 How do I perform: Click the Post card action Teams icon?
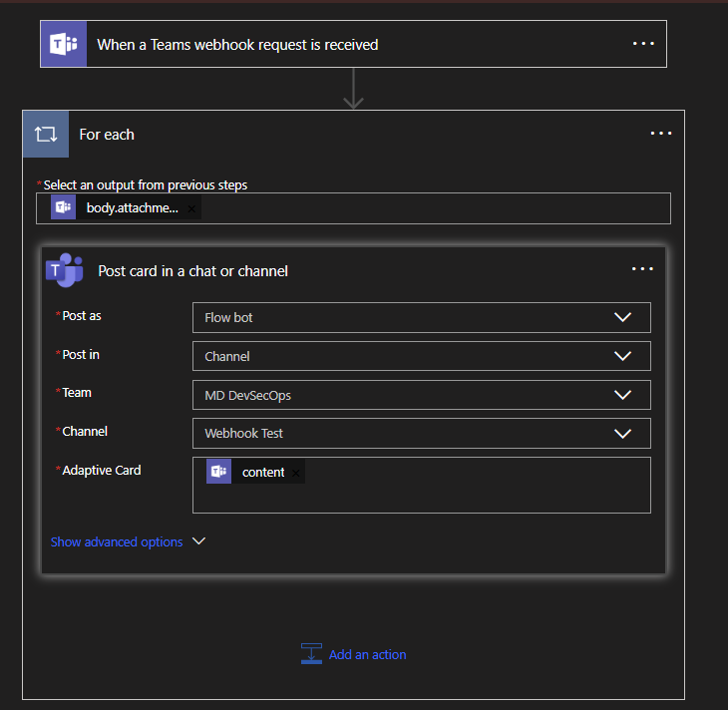point(65,270)
